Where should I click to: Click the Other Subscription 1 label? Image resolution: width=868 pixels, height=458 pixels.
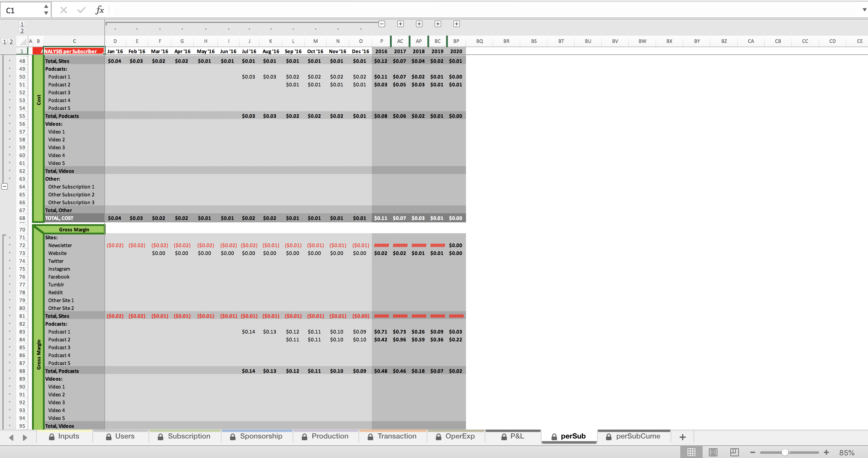point(71,187)
